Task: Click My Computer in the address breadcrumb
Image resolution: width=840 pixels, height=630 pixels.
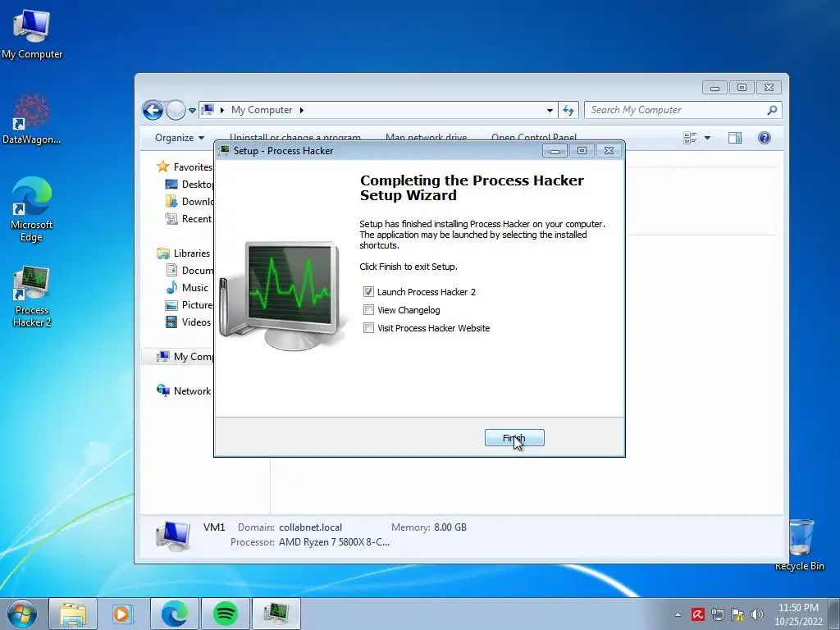Action: click(x=262, y=110)
